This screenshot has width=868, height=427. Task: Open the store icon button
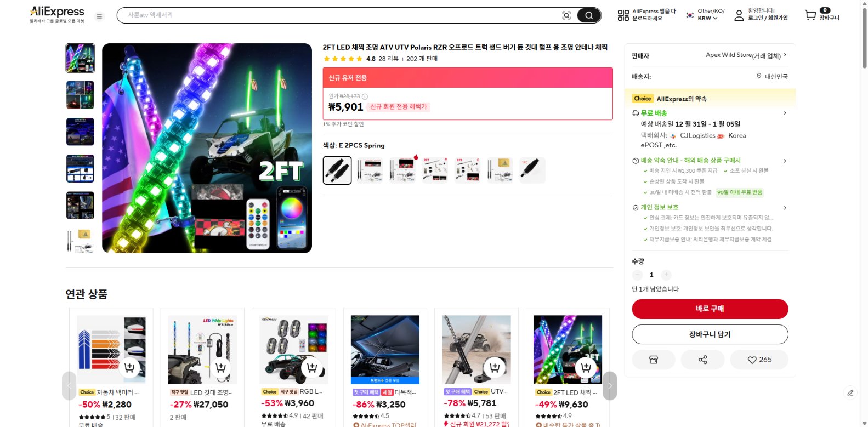(654, 360)
